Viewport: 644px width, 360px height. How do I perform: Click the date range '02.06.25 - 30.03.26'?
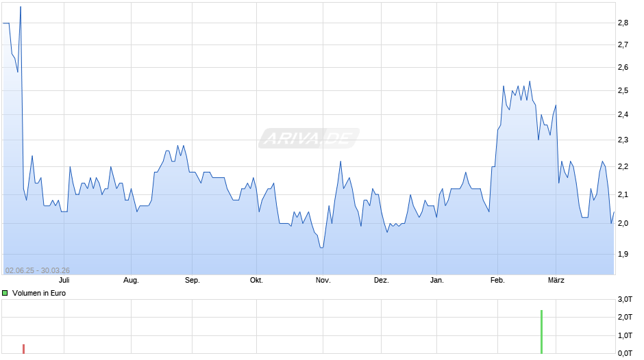click(38, 270)
